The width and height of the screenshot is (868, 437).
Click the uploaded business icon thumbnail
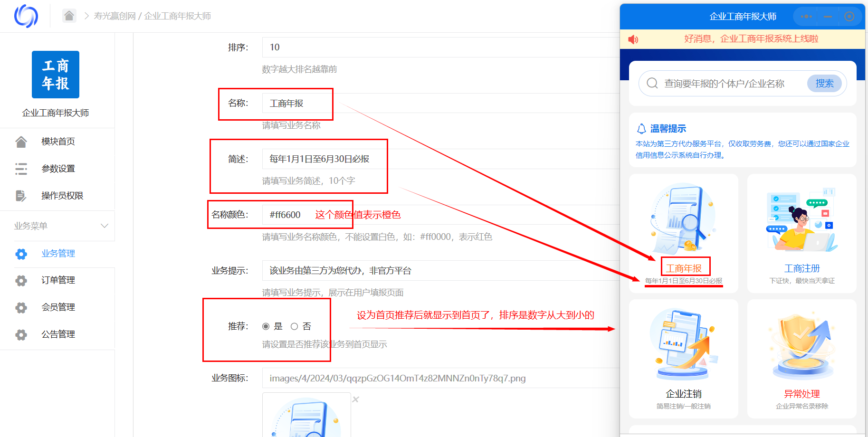point(306,415)
